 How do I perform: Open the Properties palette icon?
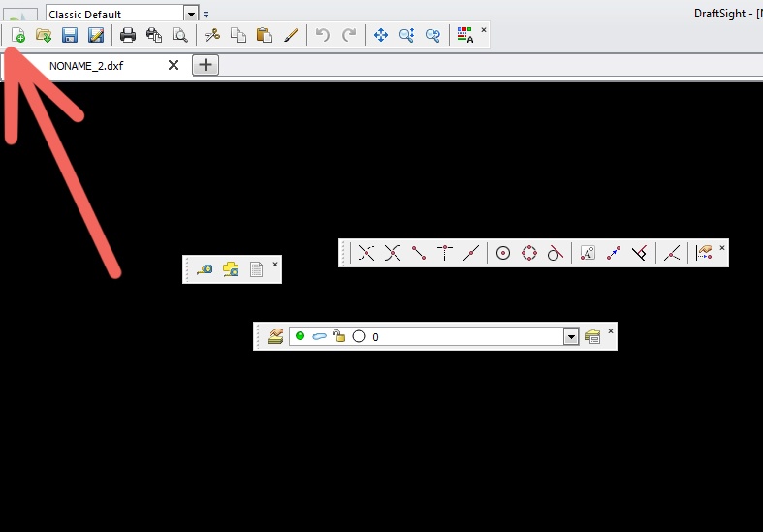point(464,35)
